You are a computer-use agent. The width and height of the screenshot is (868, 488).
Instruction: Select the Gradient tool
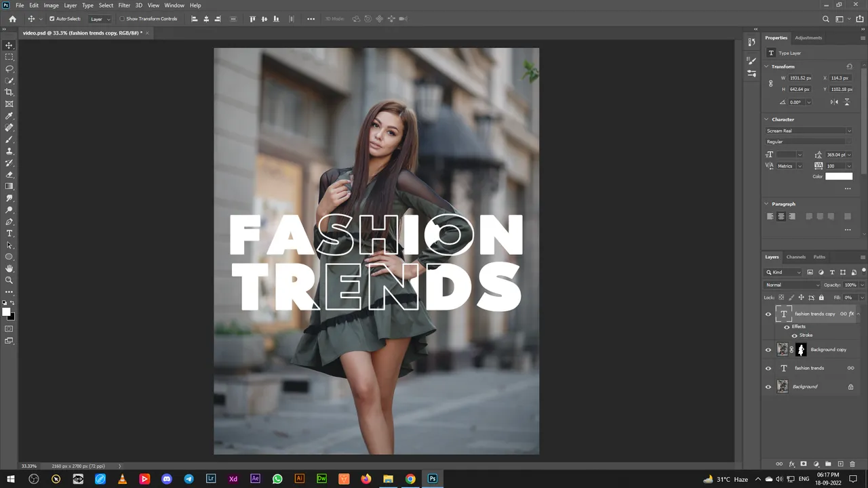click(9, 186)
